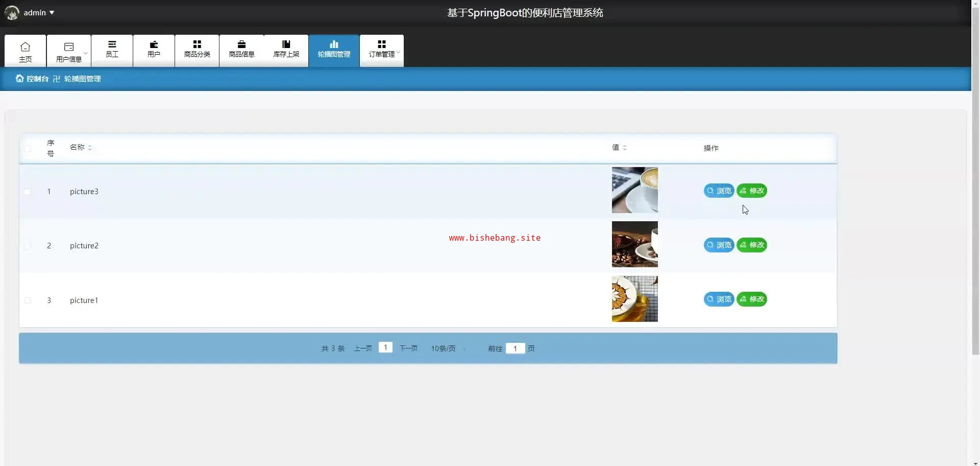Sort by the 值 column arrows
The image size is (980, 466).
(625, 148)
